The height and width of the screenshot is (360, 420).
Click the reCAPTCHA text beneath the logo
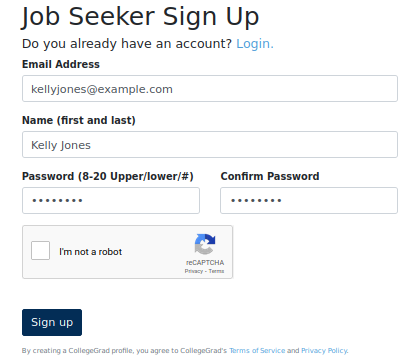point(205,263)
